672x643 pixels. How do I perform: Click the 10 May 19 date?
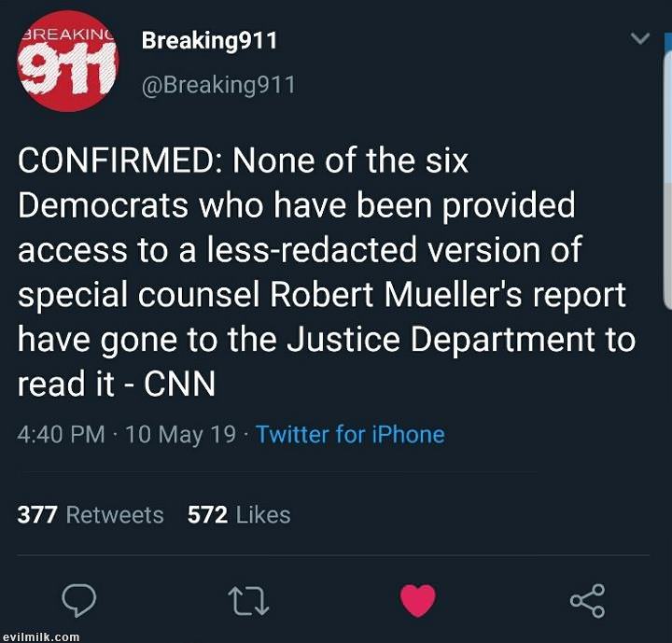tap(180, 434)
